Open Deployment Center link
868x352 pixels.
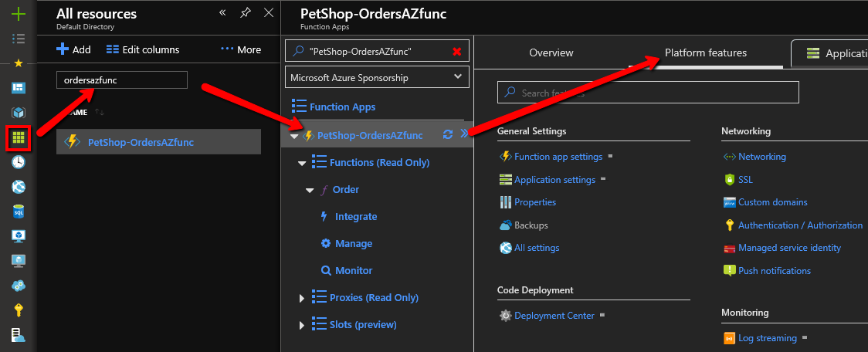(554, 316)
